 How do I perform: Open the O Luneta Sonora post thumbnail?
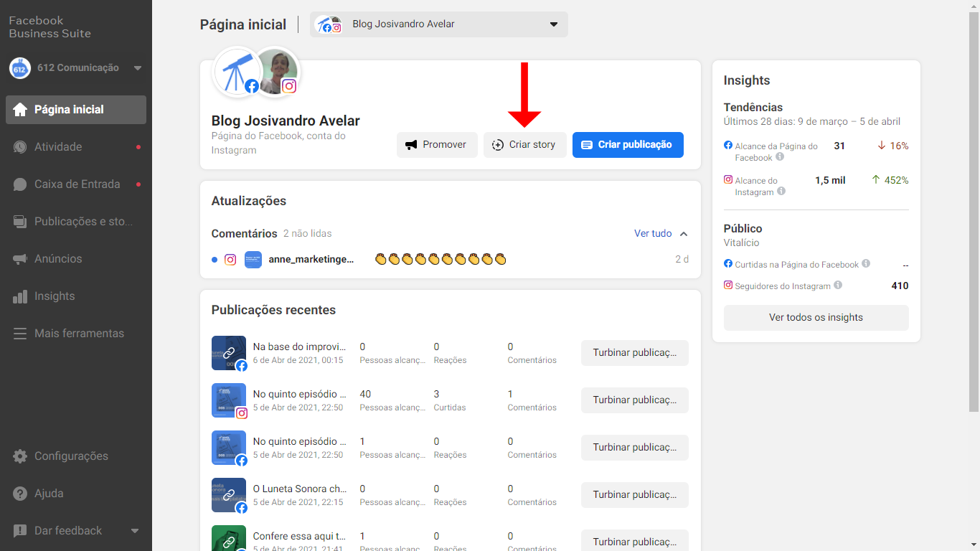point(229,495)
